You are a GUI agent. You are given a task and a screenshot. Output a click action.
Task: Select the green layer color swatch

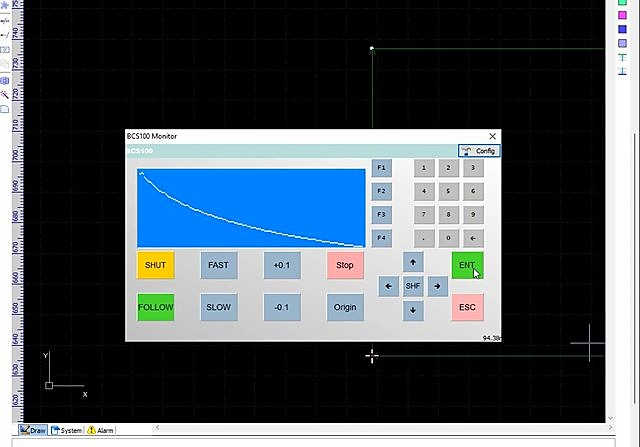(622, 2)
